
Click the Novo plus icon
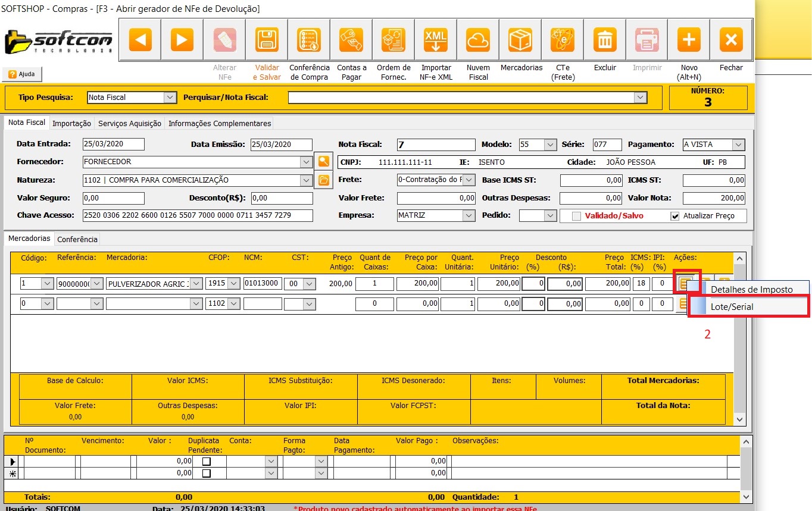click(689, 40)
